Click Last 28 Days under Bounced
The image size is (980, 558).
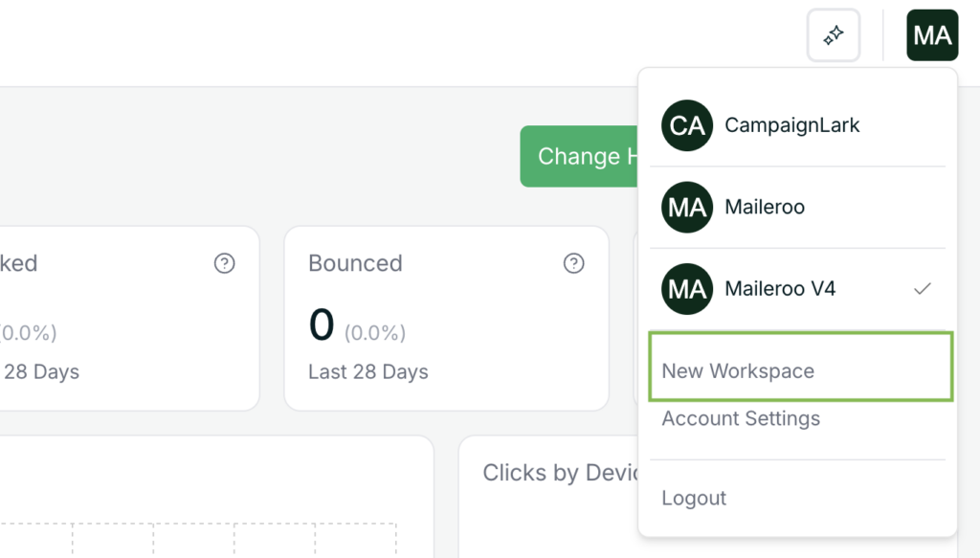[x=368, y=372]
